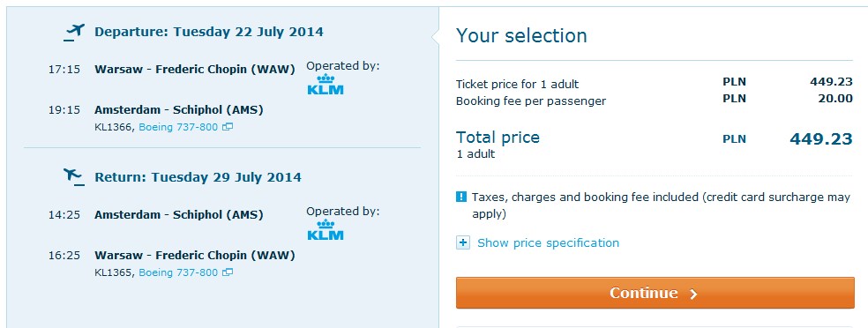Image resolution: width=868 pixels, height=328 pixels.
Task: Click Amsterdam - Schiphol (AMS) return origin
Action: 179,215
